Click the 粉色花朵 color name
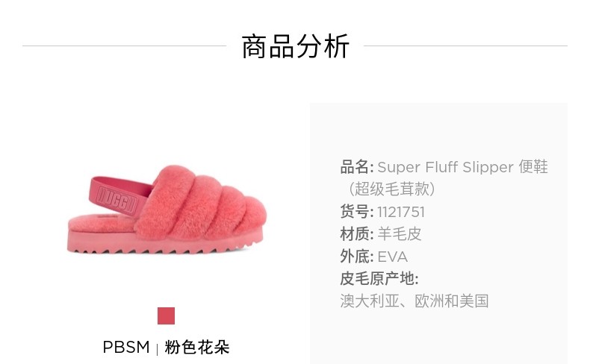Image resolution: width=590 pixels, height=364 pixels. click(x=197, y=347)
